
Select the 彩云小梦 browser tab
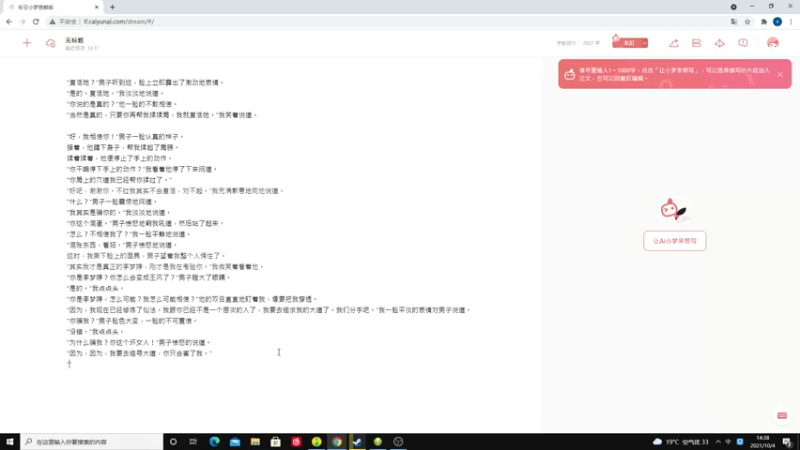click(x=52, y=7)
